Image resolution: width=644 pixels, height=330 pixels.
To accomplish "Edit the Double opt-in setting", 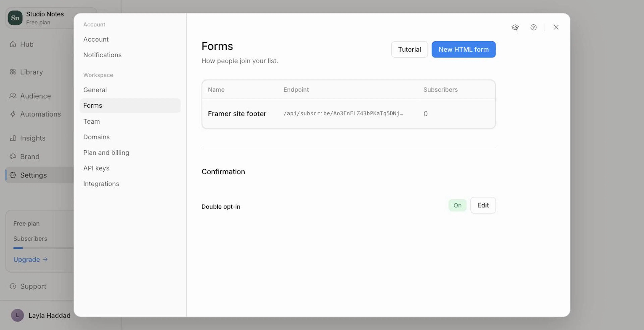I will 483,205.
